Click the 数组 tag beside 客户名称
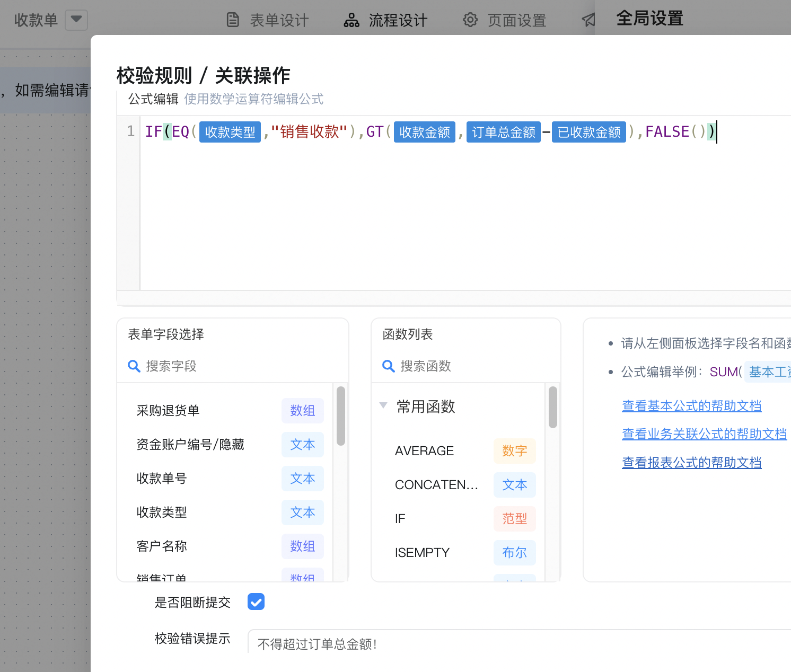Image resolution: width=791 pixels, height=672 pixels. click(x=303, y=546)
